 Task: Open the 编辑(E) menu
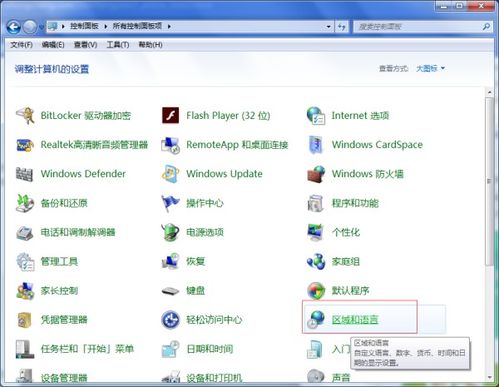[53, 45]
